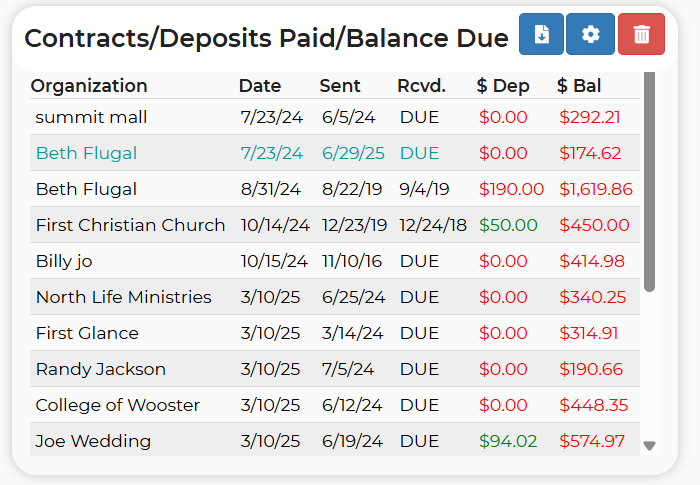Open the summit mall contract row
The height and width of the screenshot is (485, 700).
point(335,117)
